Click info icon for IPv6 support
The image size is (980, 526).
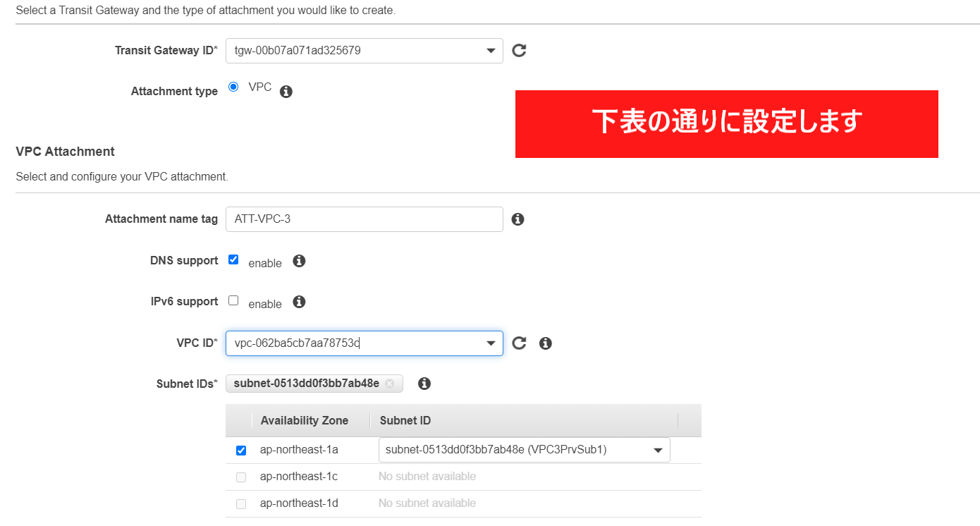[x=299, y=302]
